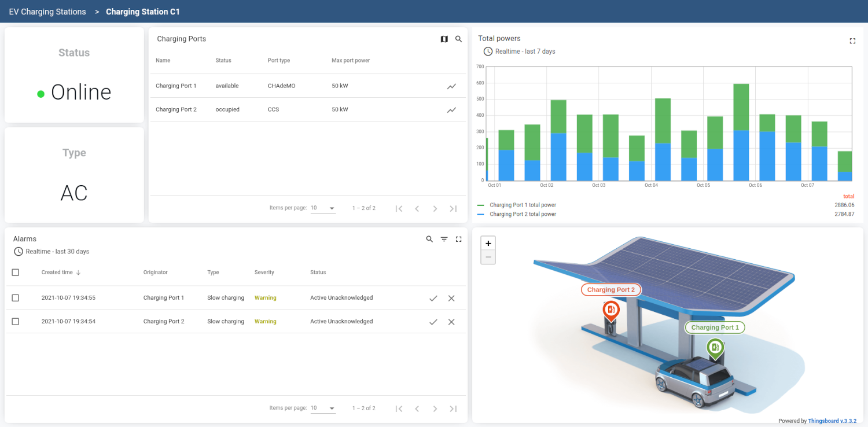868x427 pixels.
Task: Check the Charging Port 1 alarm checkbox
Action: click(16, 298)
